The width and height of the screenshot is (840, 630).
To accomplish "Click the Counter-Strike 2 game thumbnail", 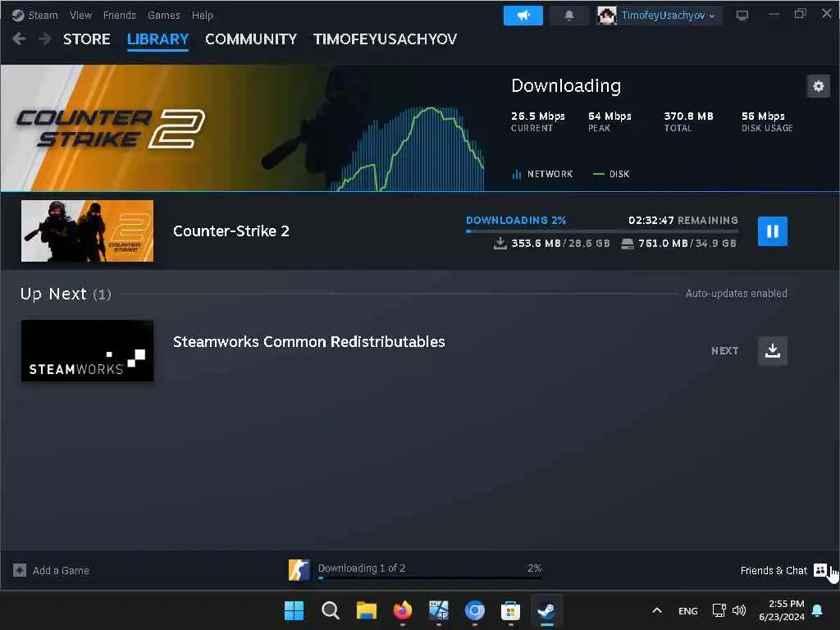I will click(x=87, y=231).
